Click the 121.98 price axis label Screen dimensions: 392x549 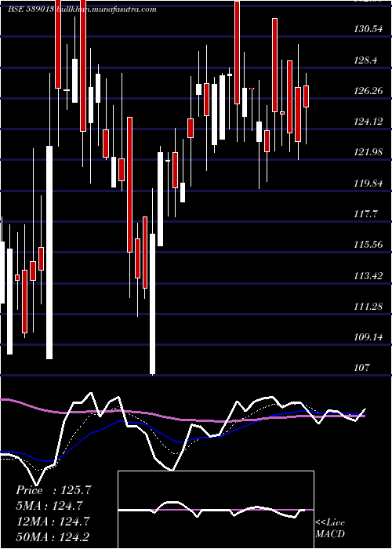coord(368,152)
